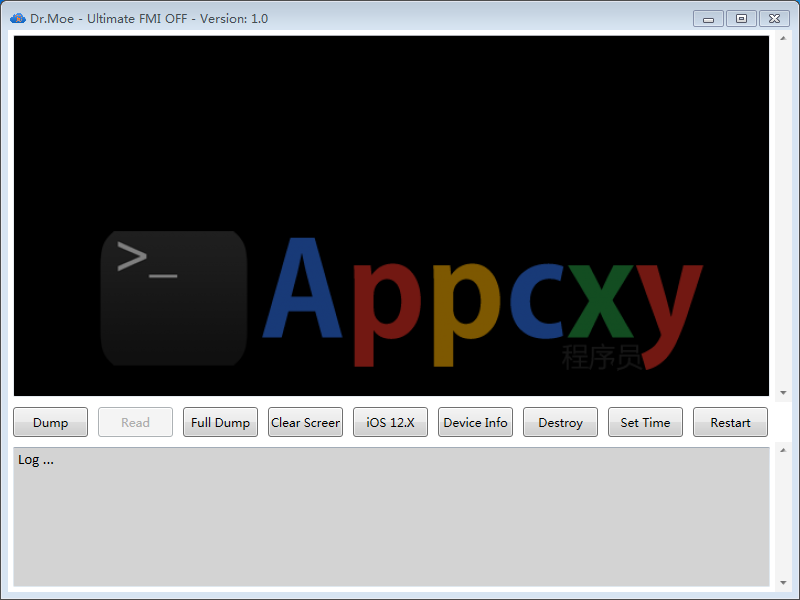Click the Dr.Moe cloud app icon
800x600 pixels.
tap(18, 18)
